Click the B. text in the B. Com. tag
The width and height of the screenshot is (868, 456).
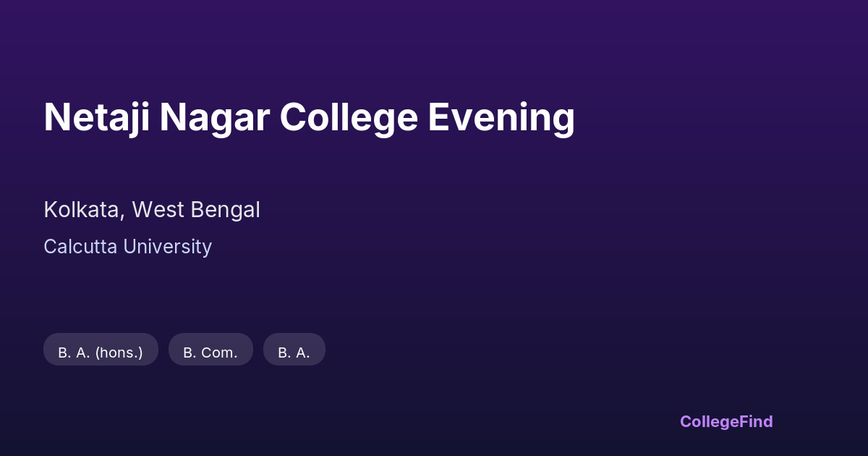point(190,353)
